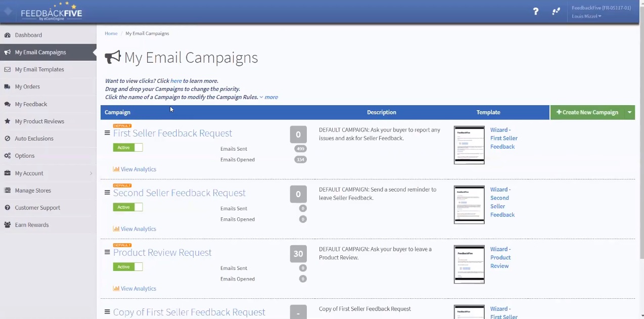Viewport: 644px width, 319px height.
Task: Click the First Seller Feedback template thumbnail
Action: 469,145
